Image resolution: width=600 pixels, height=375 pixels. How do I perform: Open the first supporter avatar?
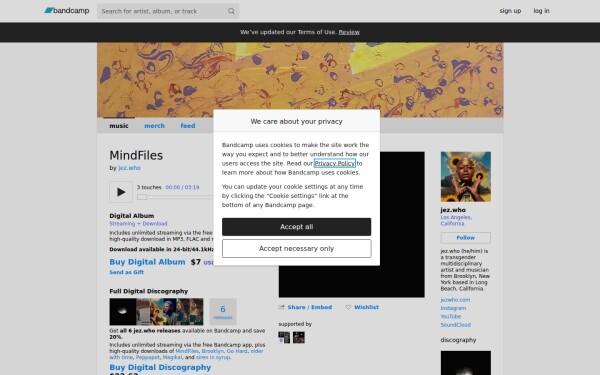coord(284,338)
